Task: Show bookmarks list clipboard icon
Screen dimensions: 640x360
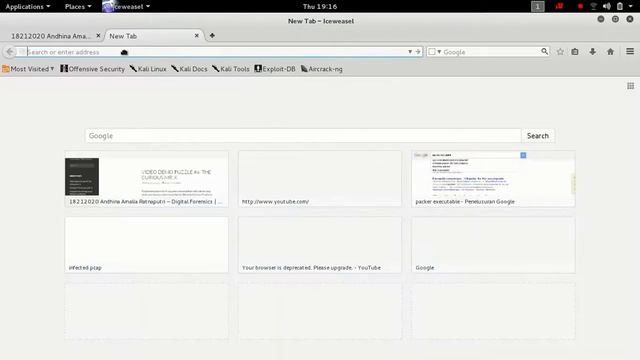Action: pyautogui.click(x=575, y=52)
